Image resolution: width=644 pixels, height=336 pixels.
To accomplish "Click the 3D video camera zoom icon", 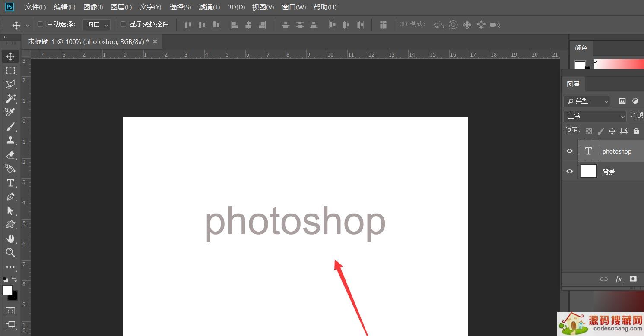I will tap(495, 25).
